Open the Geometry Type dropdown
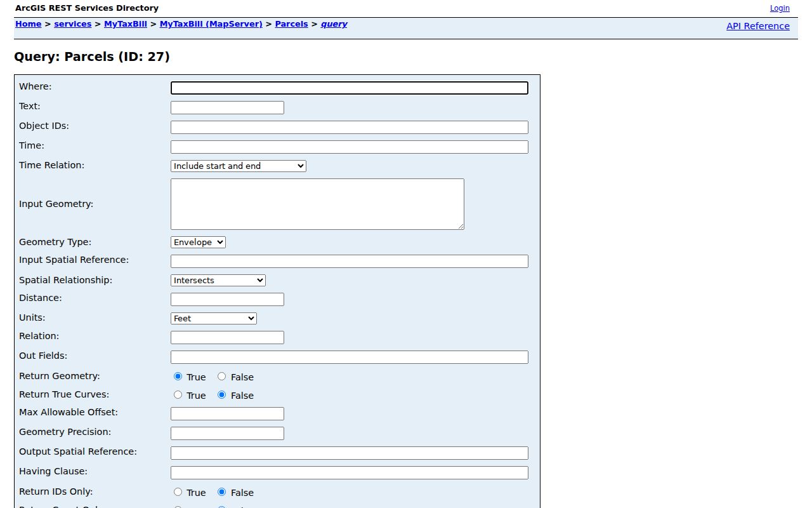812x508 pixels. pyautogui.click(x=198, y=242)
